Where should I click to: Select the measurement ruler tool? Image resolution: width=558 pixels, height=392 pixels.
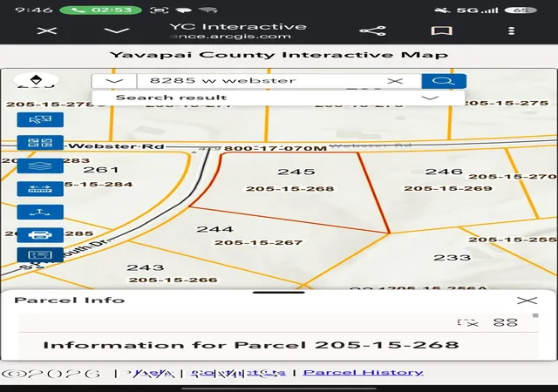(40, 189)
